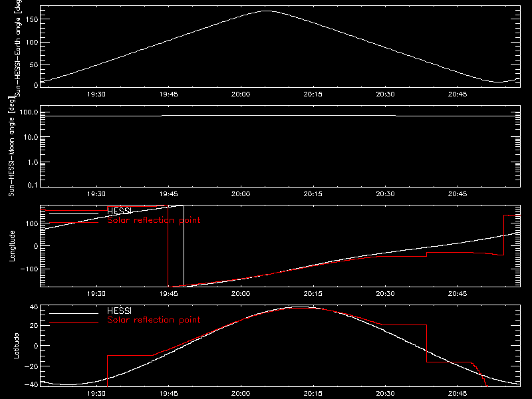Image resolution: width=532 pixels, height=399 pixels.
Task: Select the 'Sun-HESSI-Earth angle [deg]' axis title
Action: pyautogui.click(x=18, y=49)
